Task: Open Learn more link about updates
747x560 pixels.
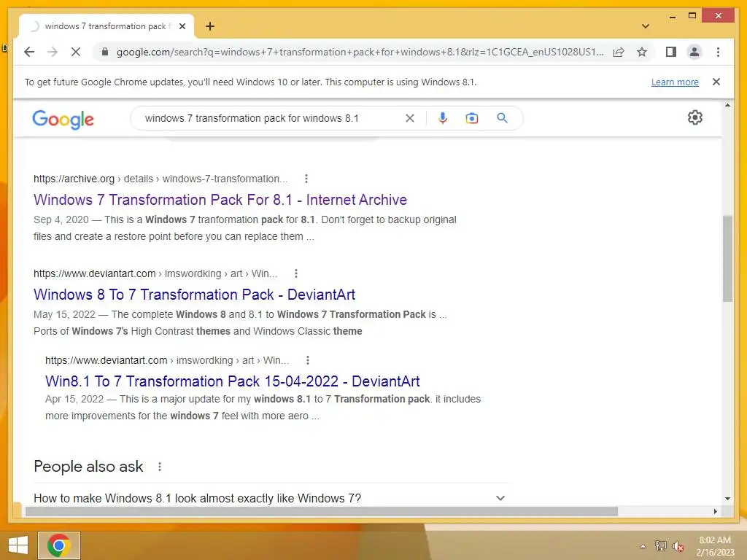Action: pos(675,82)
